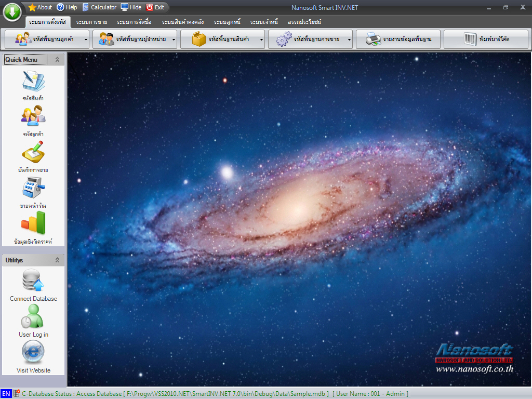
Task: Click the Connect Database icon
Action: coord(33,281)
